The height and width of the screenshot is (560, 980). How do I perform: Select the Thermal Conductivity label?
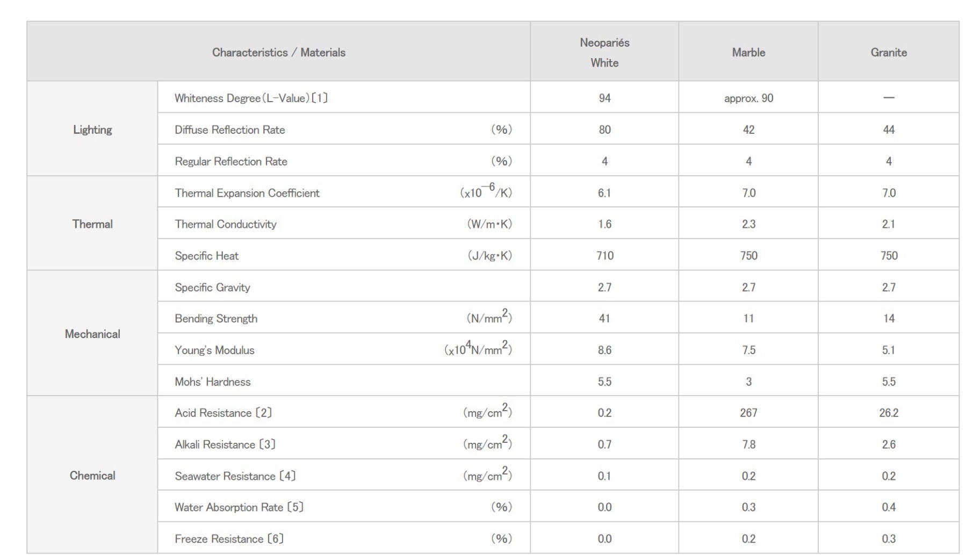(225, 224)
